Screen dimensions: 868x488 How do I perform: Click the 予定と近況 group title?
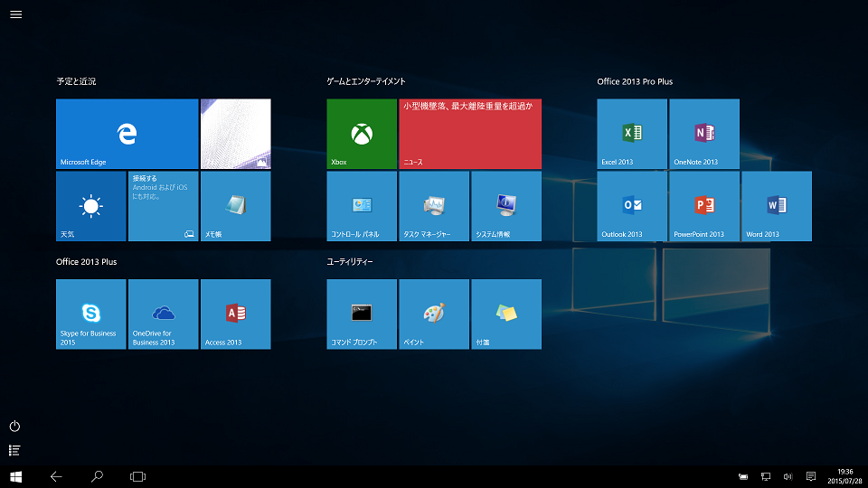coord(76,81)
